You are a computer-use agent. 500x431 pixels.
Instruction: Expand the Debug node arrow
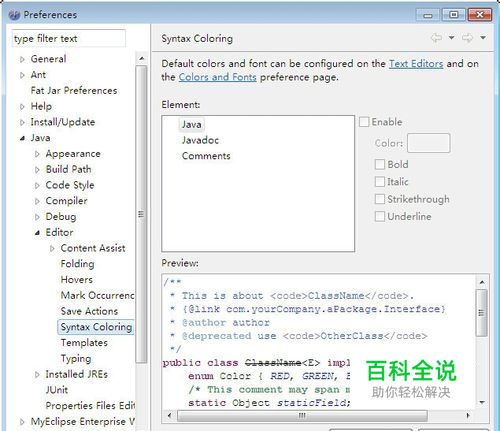37,217
